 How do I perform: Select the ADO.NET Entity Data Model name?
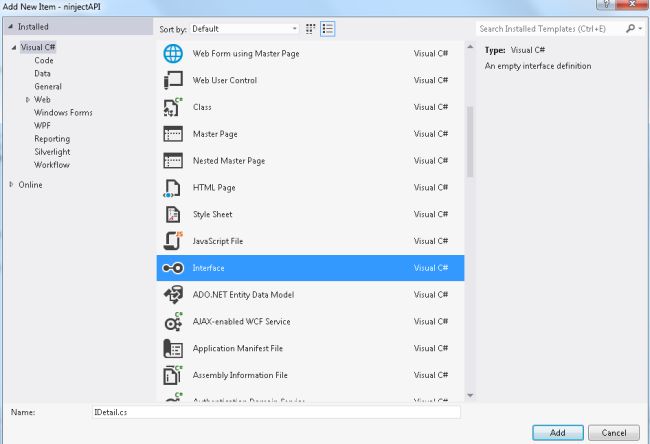click(x=243, y=295)
